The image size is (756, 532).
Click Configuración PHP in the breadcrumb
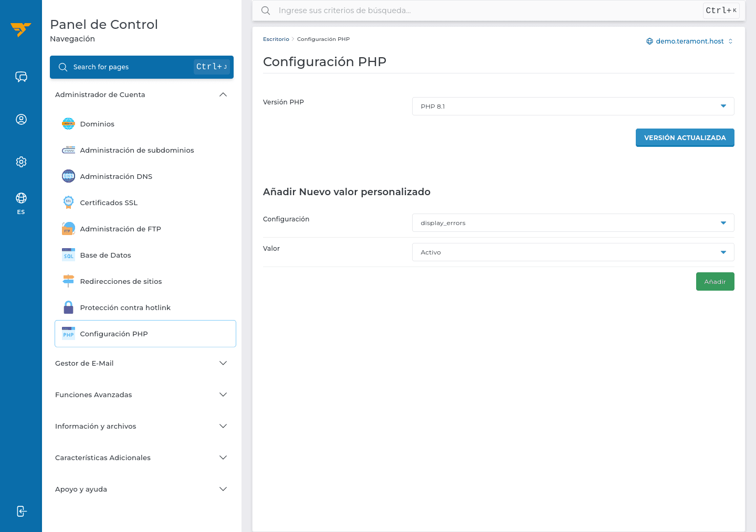[x=323, y=39]
